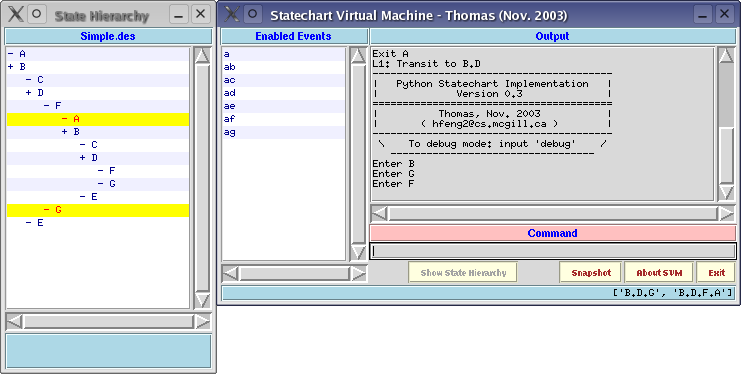
Task: Click the Show State Hierarchy button
Action: (463, 273)
